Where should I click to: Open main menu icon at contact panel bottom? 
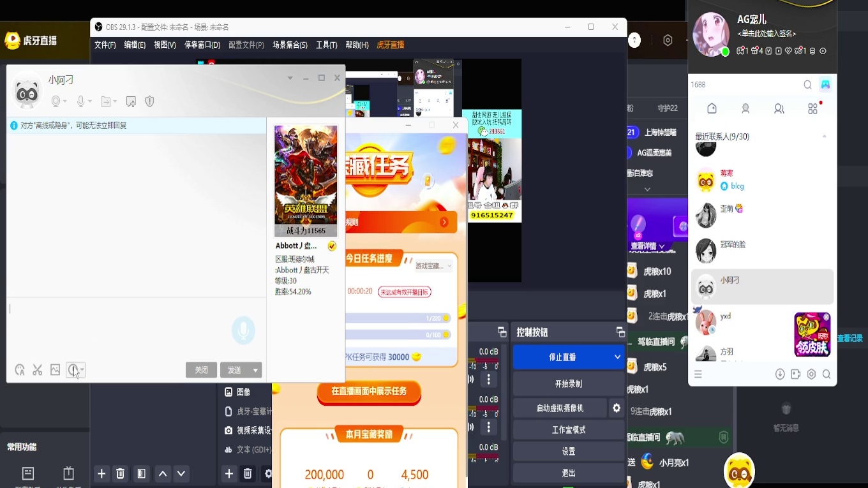[x=698, y=374]
